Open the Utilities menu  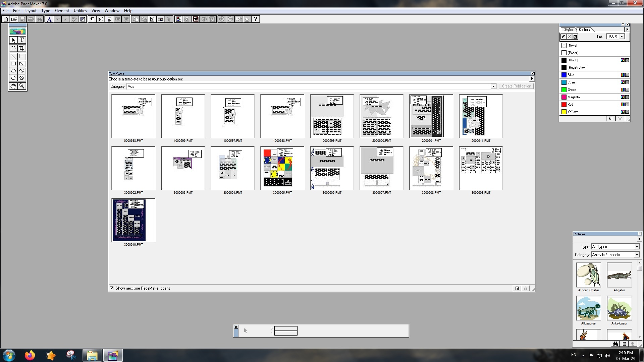80,11
